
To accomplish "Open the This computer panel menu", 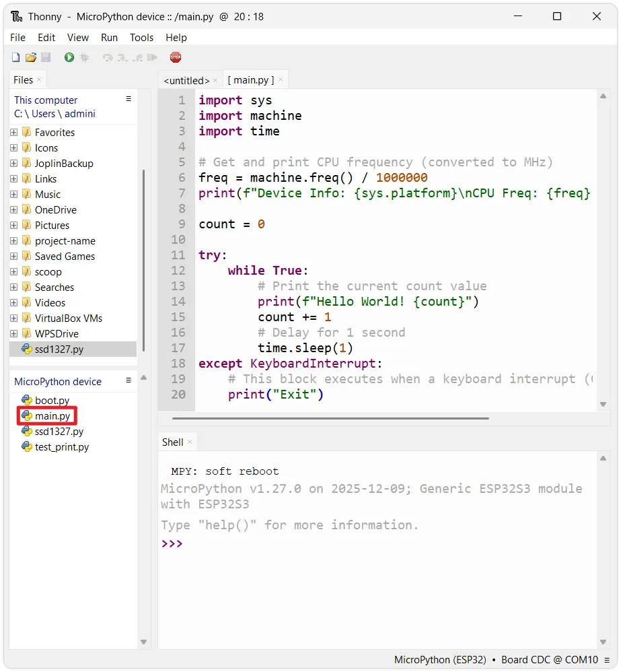I will pyautogui.click(x=129, y=99).
